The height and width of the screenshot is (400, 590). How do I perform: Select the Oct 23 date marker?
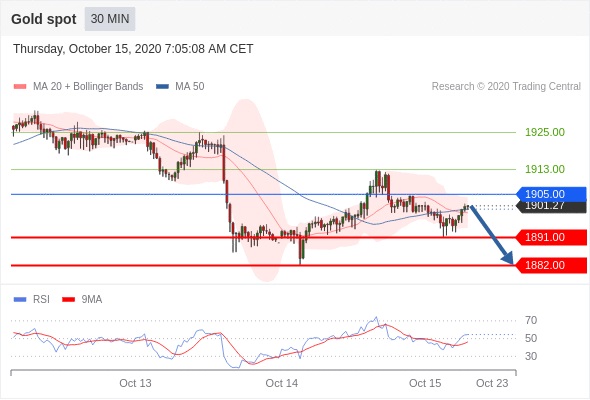(492, 383)
